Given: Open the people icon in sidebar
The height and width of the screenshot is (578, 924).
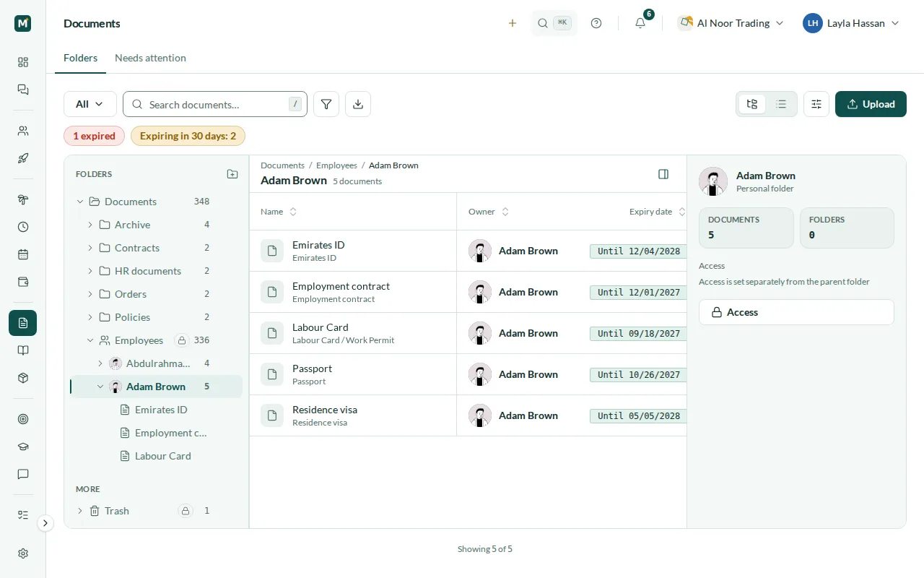Looking at the screenshot, I should pos(23,131).
